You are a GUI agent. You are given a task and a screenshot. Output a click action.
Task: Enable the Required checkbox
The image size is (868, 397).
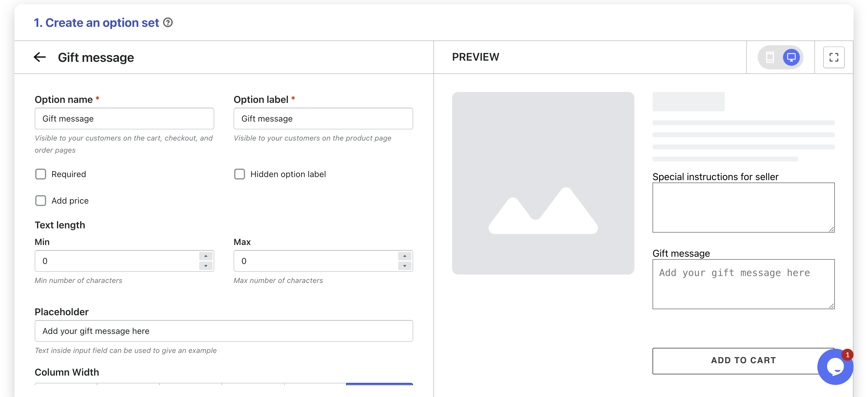click(x=41, y=174)
